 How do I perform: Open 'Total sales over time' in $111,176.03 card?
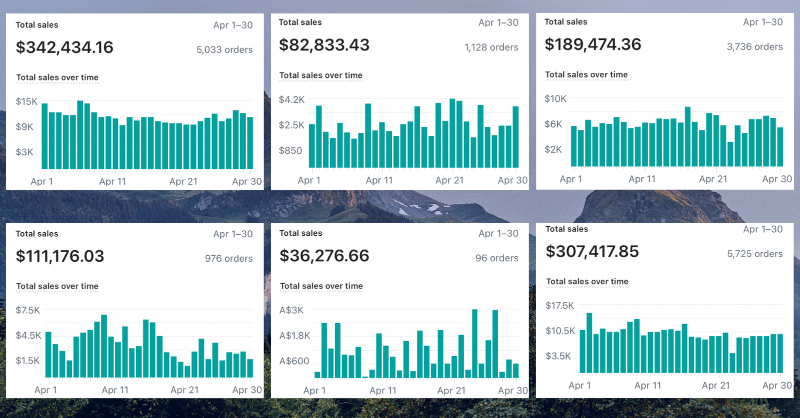click(x=57, y=286)
